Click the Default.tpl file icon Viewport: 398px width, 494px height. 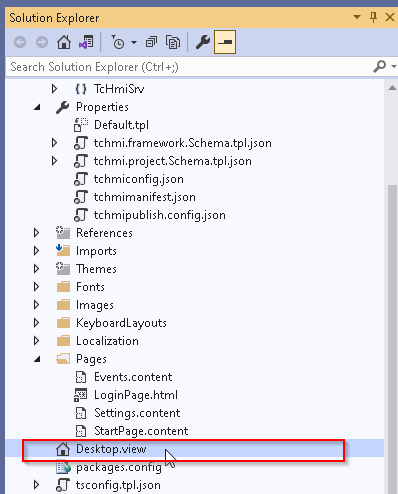pos(81,125)
